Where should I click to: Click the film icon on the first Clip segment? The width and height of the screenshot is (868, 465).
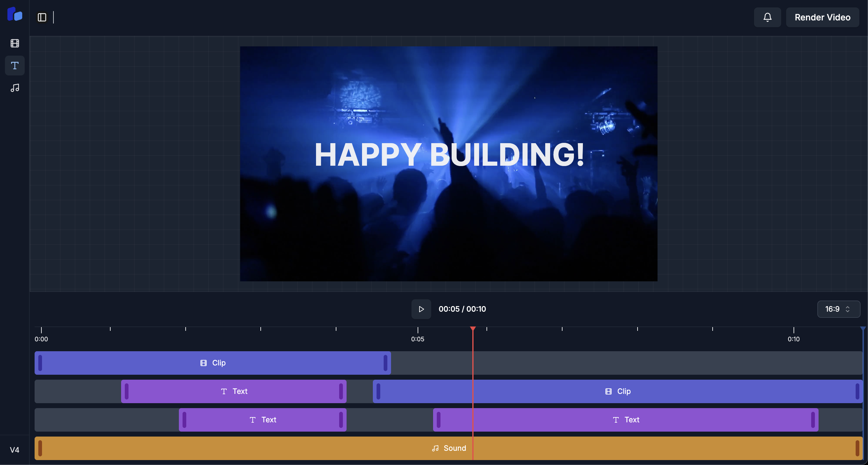point(203,363)
